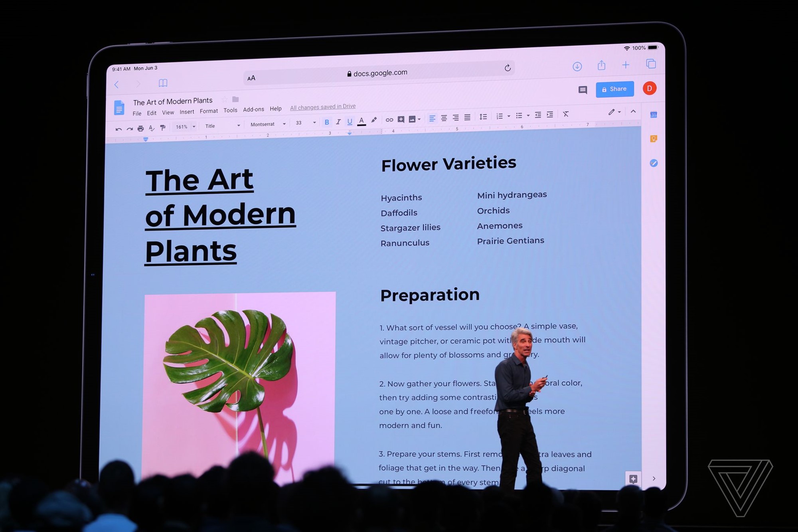Click the Paint format roller icon
The width and height of the screenshot is (798, 532).
click(x=162, y=128)
